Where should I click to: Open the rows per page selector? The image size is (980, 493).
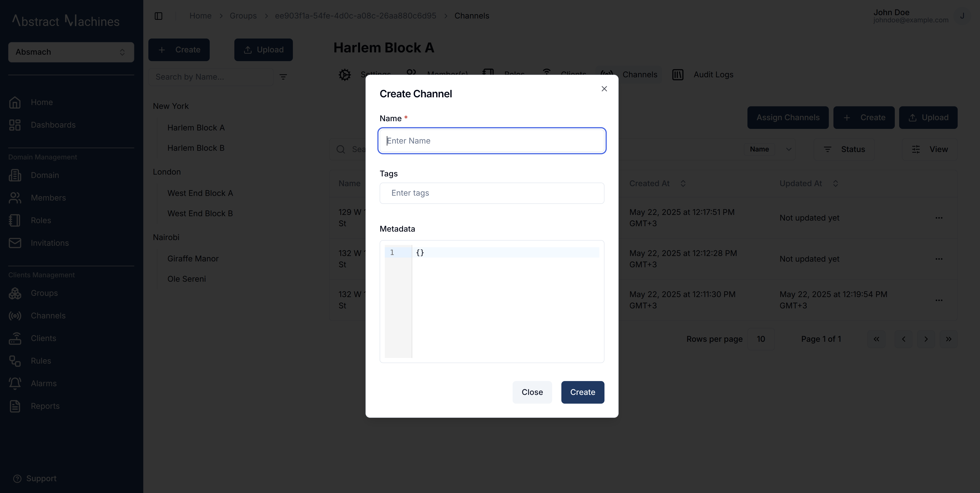click(x=761, y=339)
